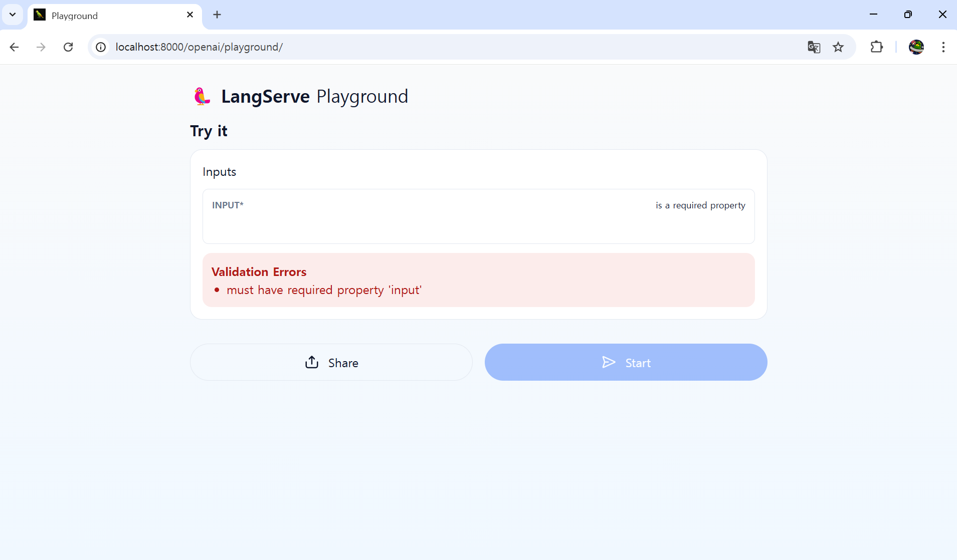Viewport: 957px width, 560px height.
Task: Close the Playground tab
Action: [x=190, y=15]
